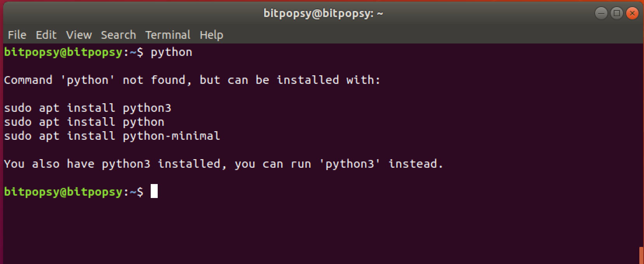
Task: Maximize the terminal window
Action: [x=616, y=14]
